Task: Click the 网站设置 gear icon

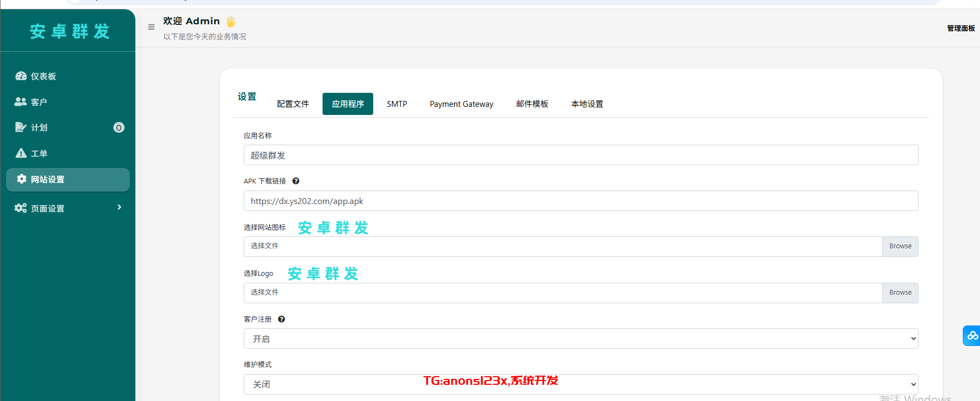Action: pyautogui.click(x=22, y=179)
